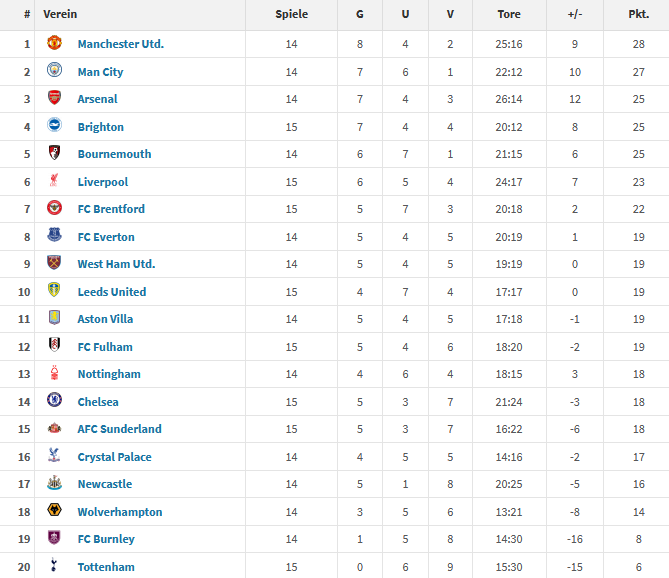Open the Aston Villa team link

[105, 319]
